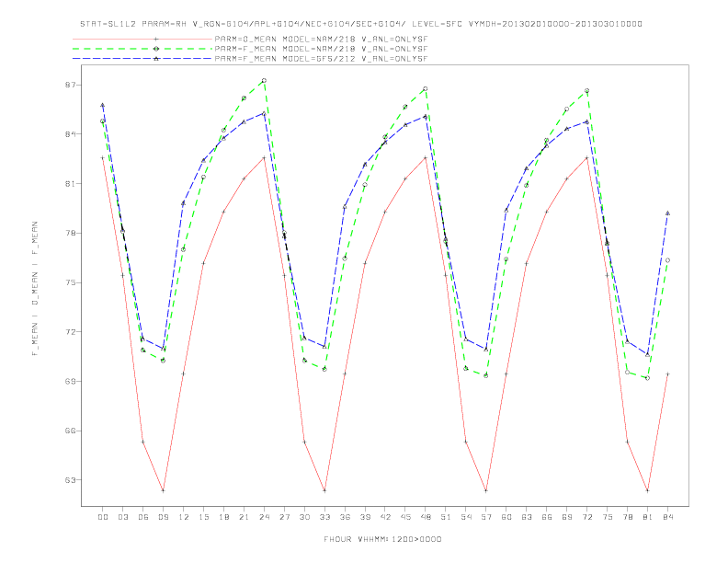728x563 pixels.
Task: Click the x-axis tick label 00
Action: pos(103,517)
